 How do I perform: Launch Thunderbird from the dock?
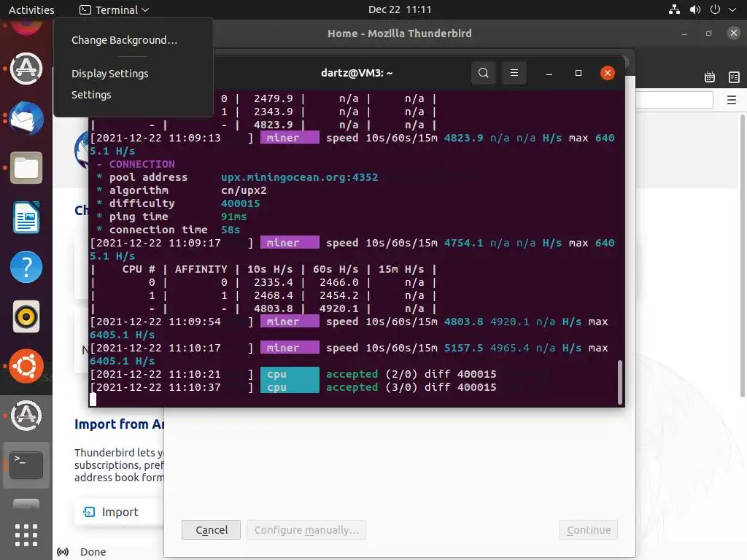[26, 118]
